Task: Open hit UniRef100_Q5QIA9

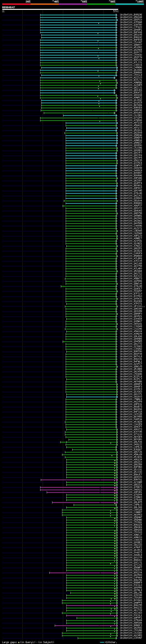Action: coord(131,17)
